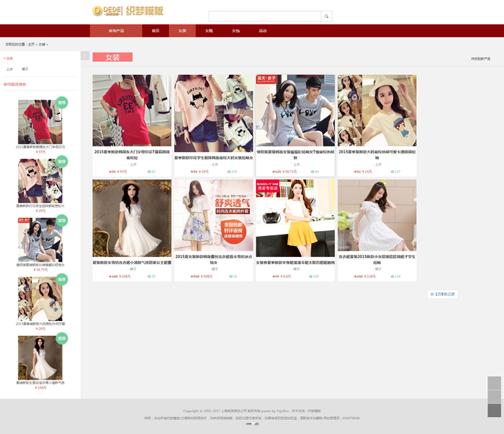Click the DEDE logo in header

point(107,10)
